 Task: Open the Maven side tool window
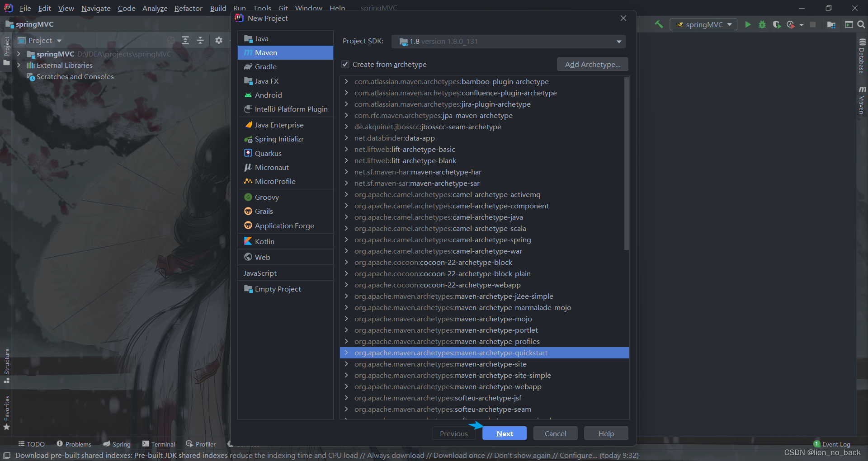pyautogui.click(x=862, y=100)
